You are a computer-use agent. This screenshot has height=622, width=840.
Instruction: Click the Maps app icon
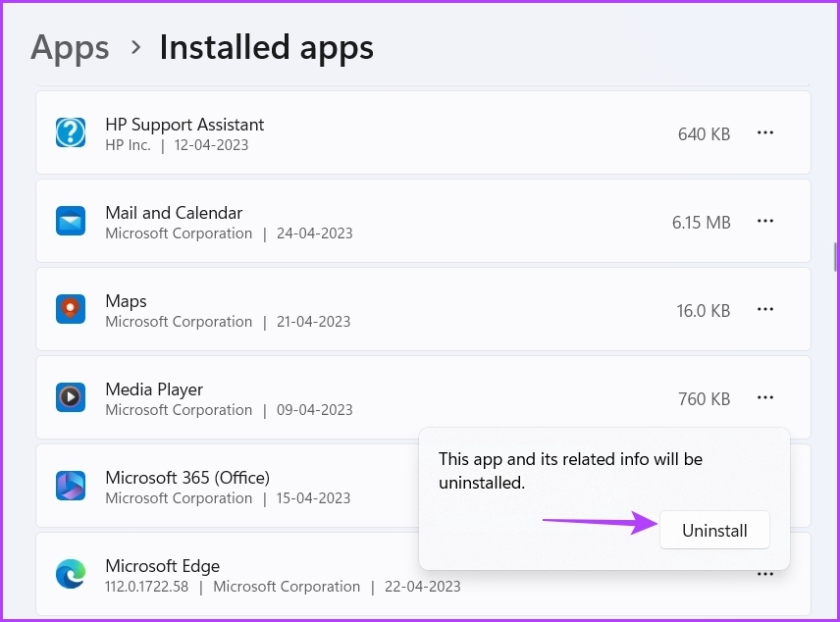pyautogui.click(x=71, y=310)
